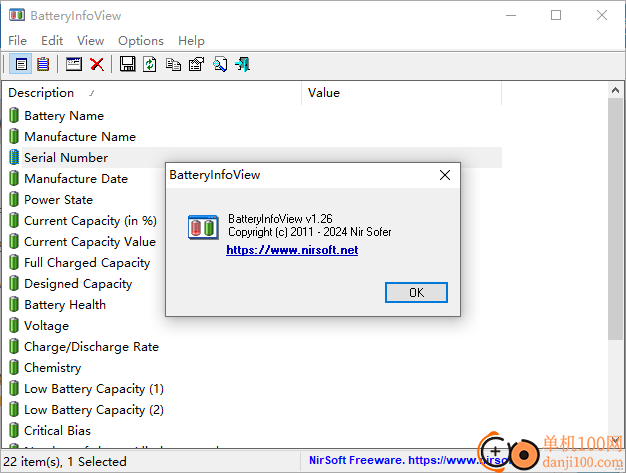The height and width of the screenshot is (473, 626).
Task: Click the battery icon beside Power State
Action: click(x=14, y=199)
